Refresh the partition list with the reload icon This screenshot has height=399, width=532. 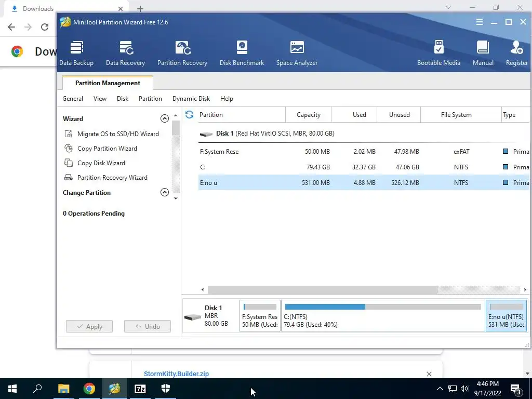click(x=189, y=115)
